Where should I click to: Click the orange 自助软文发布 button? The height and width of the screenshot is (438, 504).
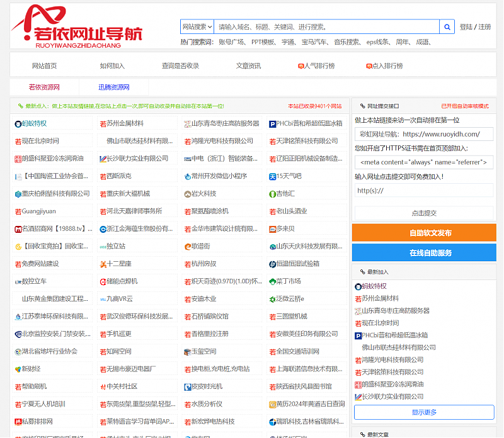424,233
